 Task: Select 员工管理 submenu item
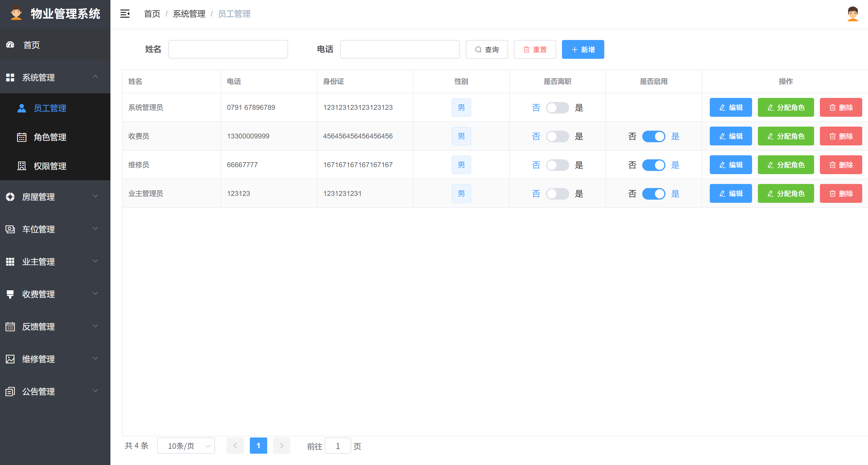[55, 108]
